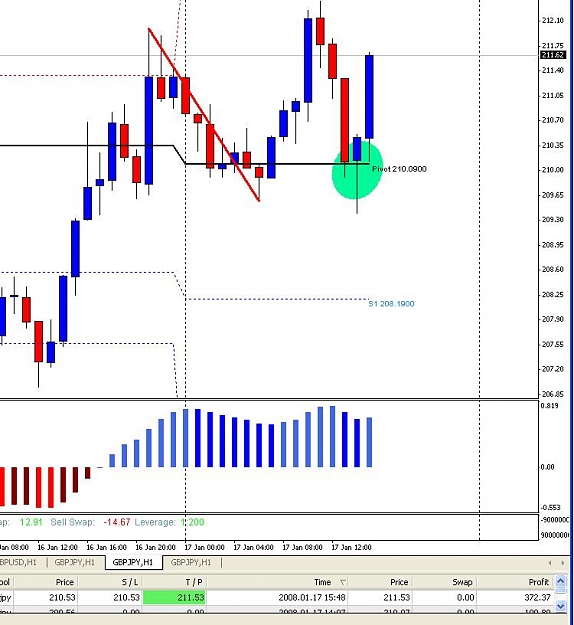Click the right arrow for chart tabs

pos(562,562)
